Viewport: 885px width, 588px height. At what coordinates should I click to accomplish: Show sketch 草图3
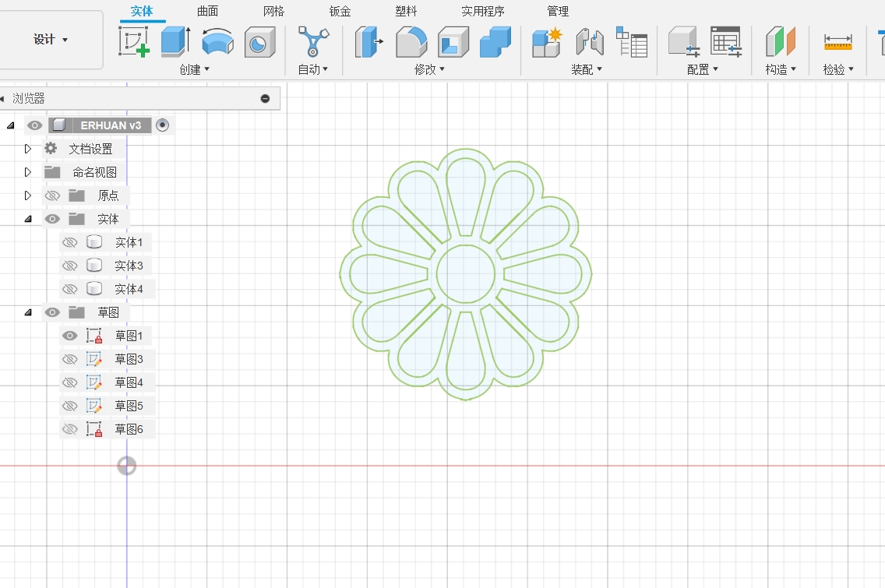point(69,360)
